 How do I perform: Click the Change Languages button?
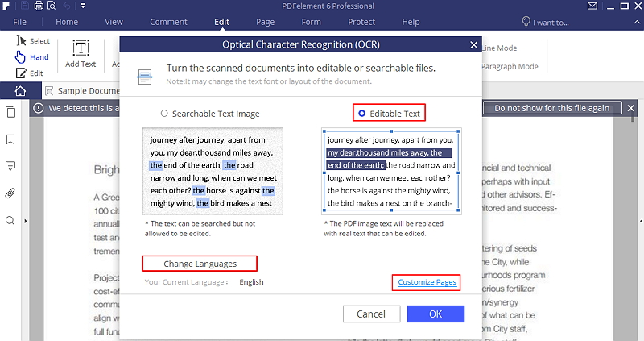(200, 264)
